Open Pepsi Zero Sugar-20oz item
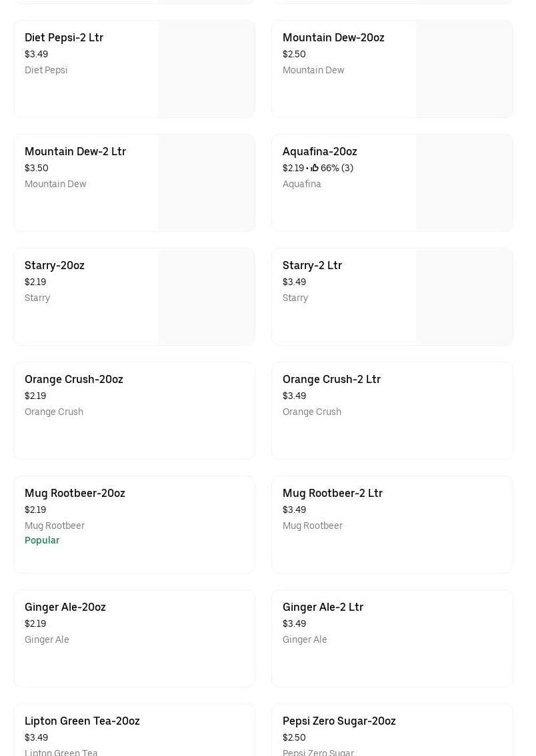Viewport: 536px width, 756px height. pyautogui.click(x=339, y=721)
